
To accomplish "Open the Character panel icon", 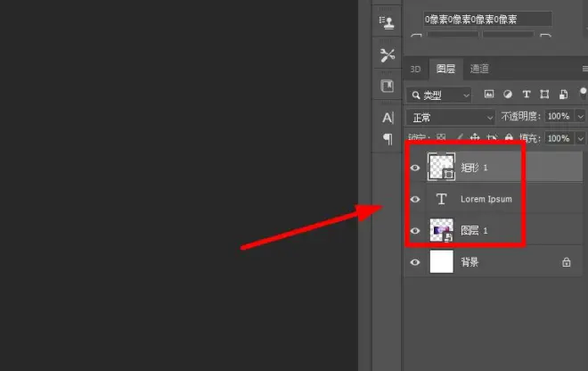I will pyautogui.click(x=388, y=118).
